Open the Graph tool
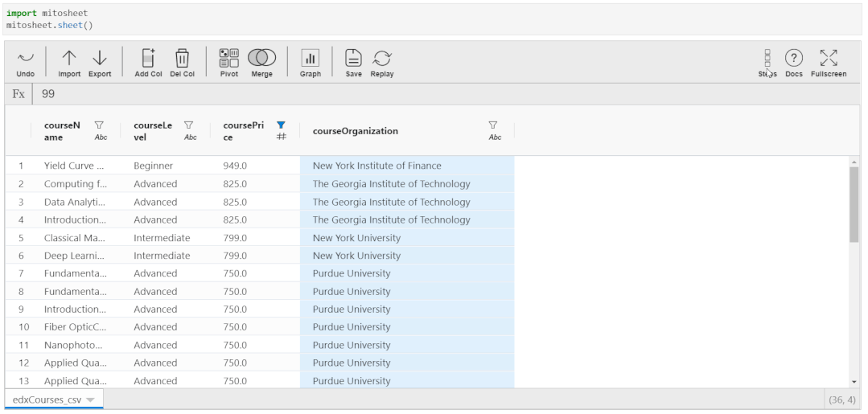 [311, 58]
